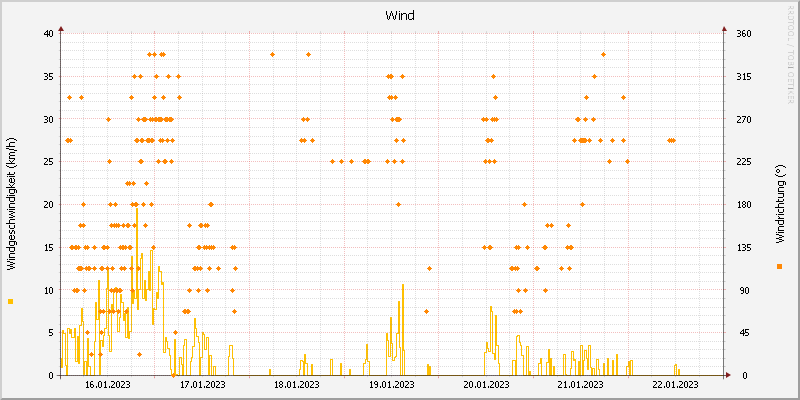Click left axis value 40

48,34
